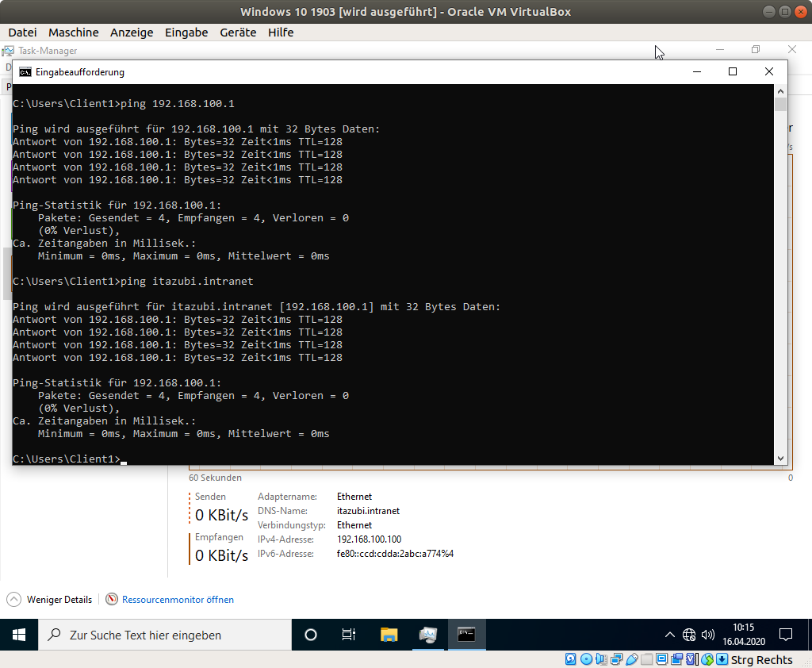The height and width of the screenshot is (668, 812).
Task: Click the USB devices status icon
Action: (632, 659)
